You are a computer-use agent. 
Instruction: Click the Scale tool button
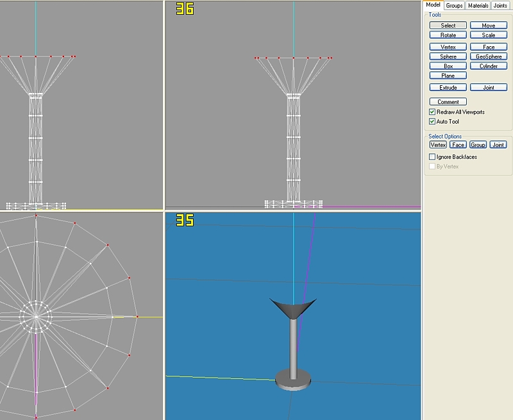[x=488, y=35]
